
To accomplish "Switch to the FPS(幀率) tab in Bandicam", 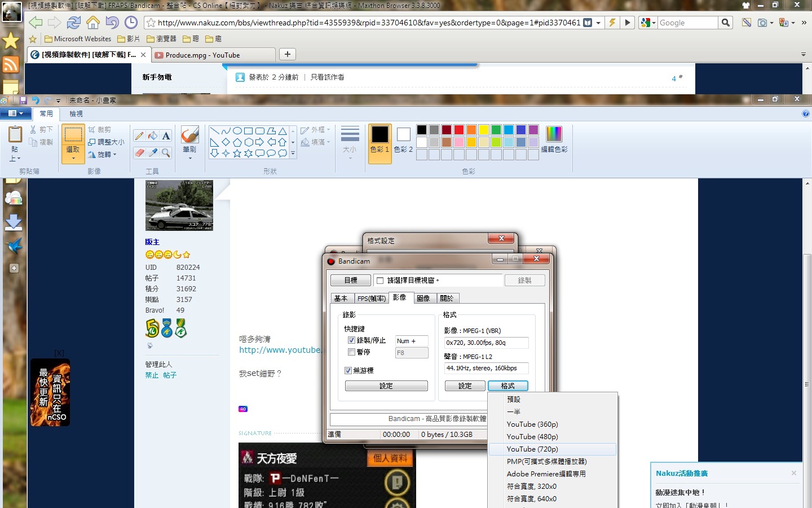I will tap(372, 299).
